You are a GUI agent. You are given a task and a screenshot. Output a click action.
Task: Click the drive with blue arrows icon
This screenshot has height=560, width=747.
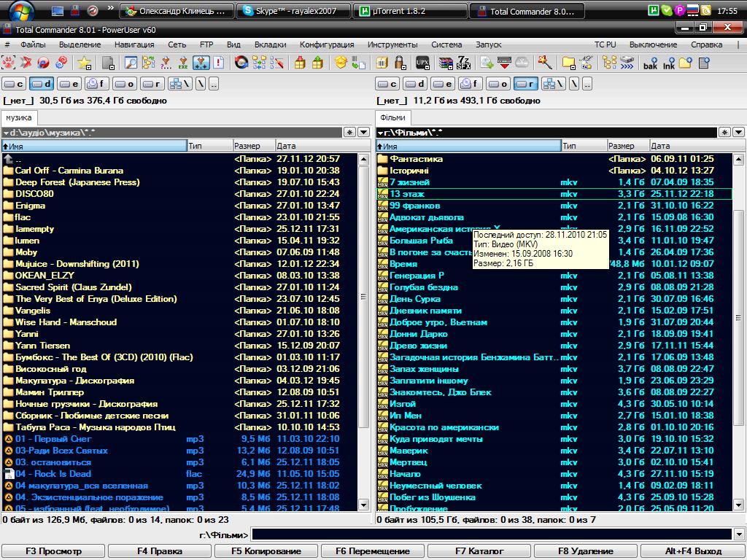click(627, 63)
